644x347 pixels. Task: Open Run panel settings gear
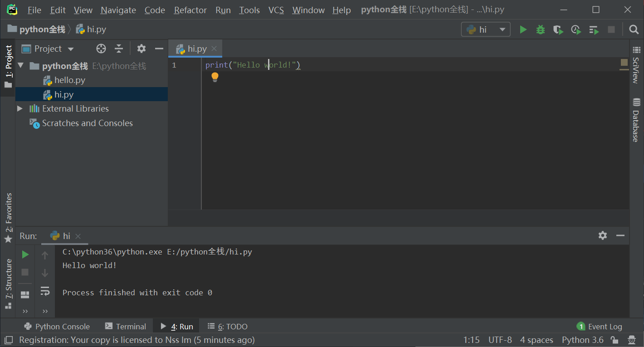pyautogui.click(x=603, y=235)
